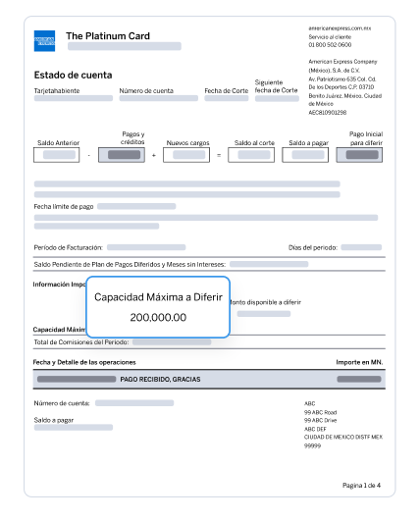Click 'Saldo a pagar' label near footer

click(54, 420)
